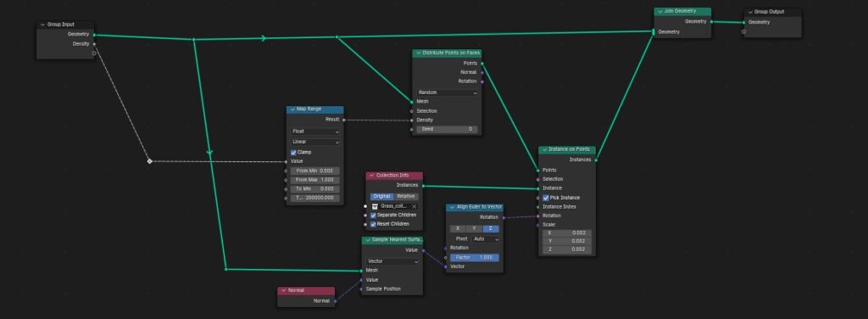The image size is (868, 319).
Task: Collapse the Group Input node chevron
Action: tap(42, 25)
